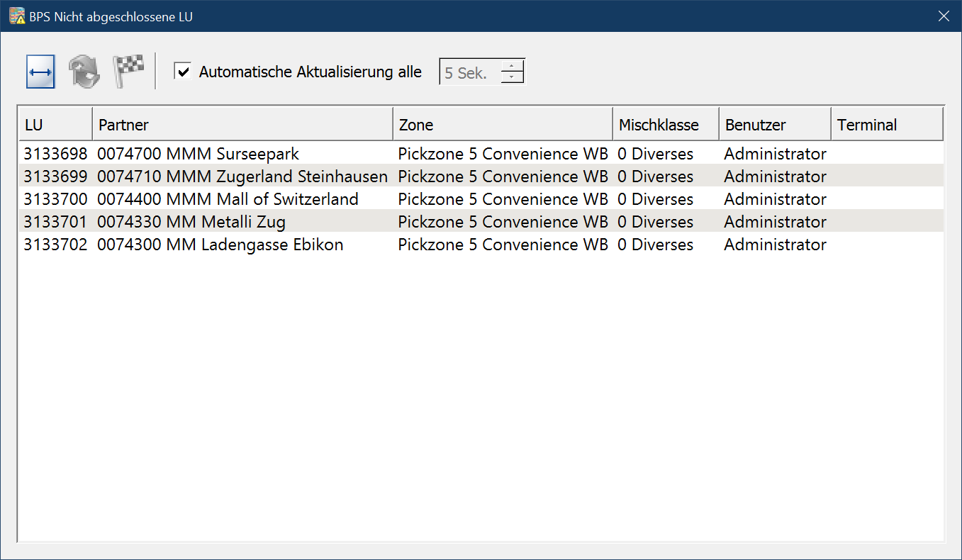Select the MMM Mall of Switzerland row
The height and width of the screenshot is (560, 962).
[x=227, y=199]
